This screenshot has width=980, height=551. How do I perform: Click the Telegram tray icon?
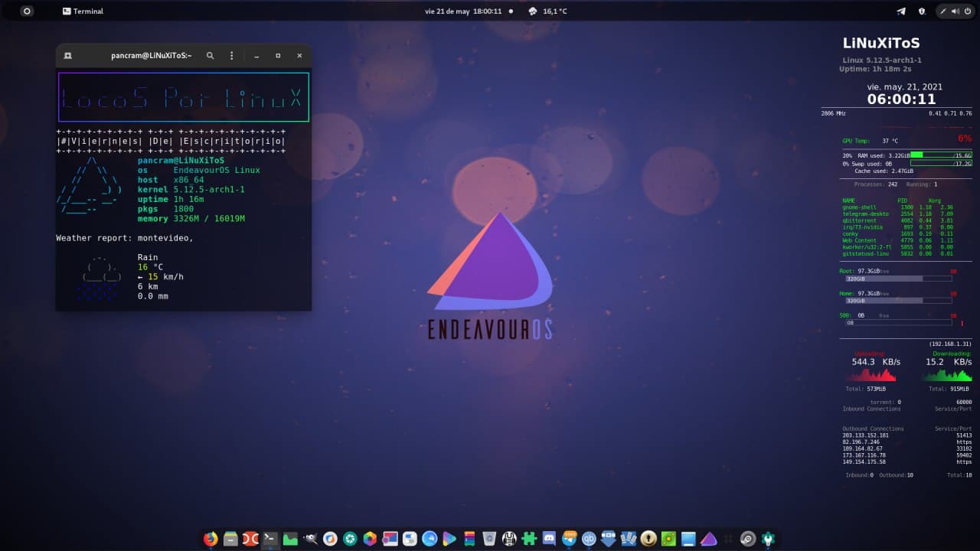point(900,11)
